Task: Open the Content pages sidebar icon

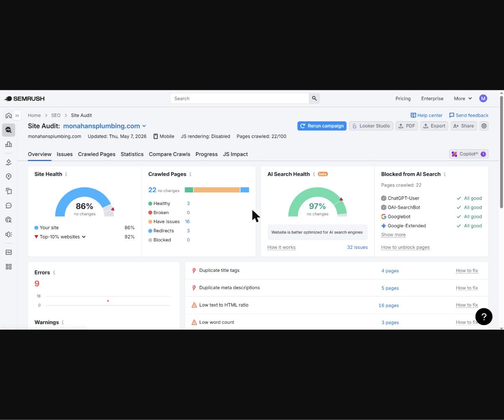Action: click(8, 191)
